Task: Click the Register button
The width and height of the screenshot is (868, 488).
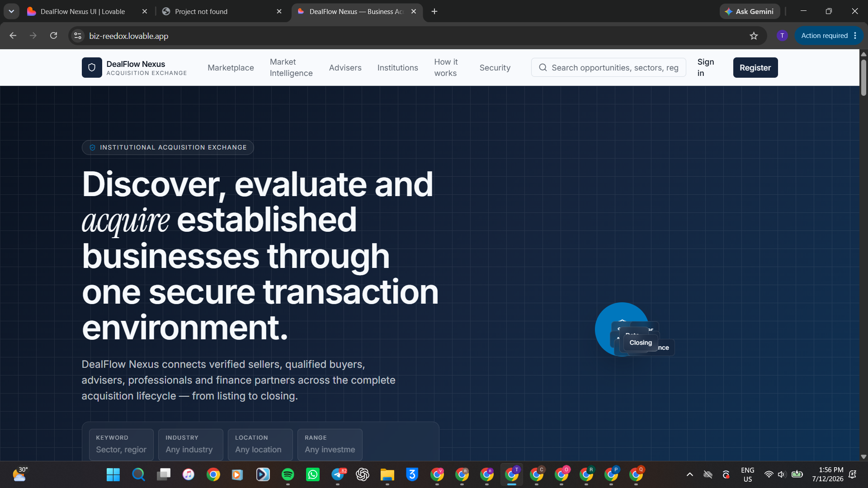Action: click(755, 68)
